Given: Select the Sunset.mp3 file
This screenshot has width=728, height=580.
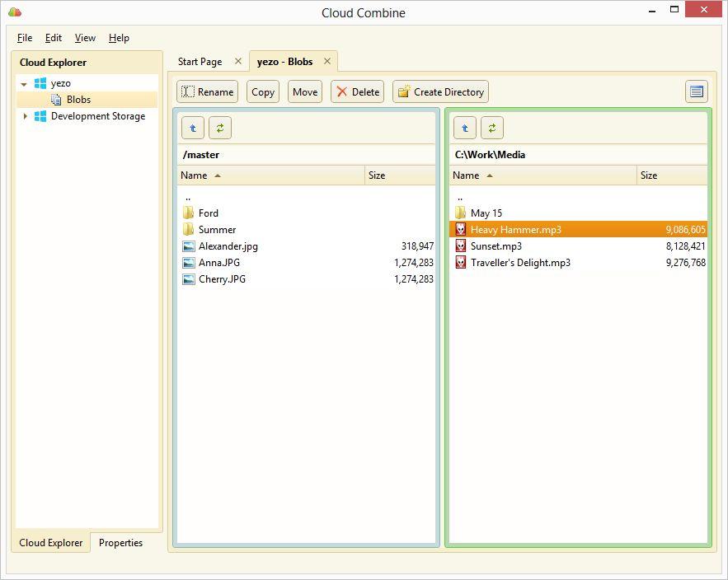Looking at the screenshot, I should pos(496,246).
